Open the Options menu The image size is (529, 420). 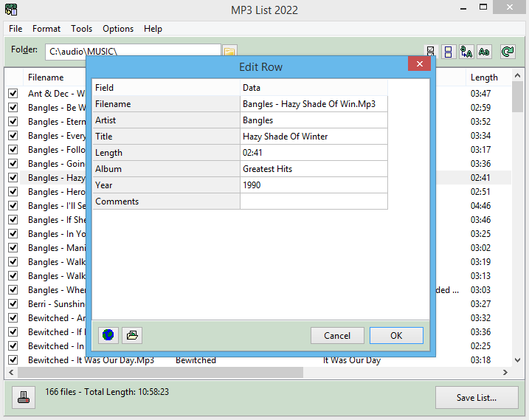pyautogui.click(x=118, y=29)
